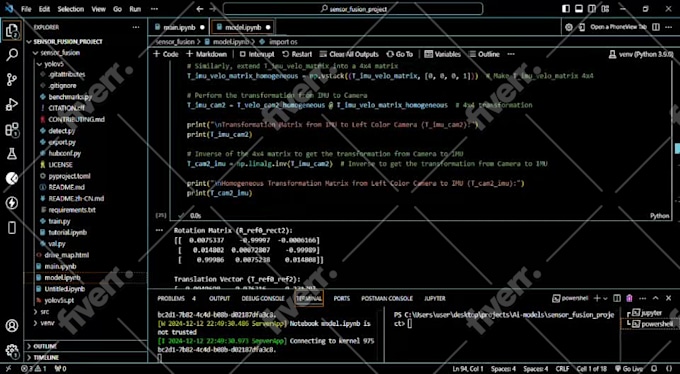This screenshot has width=680, height=374.
Task: Switch to DEBUG CONSOLE panel tab
Action: point(263,299)
